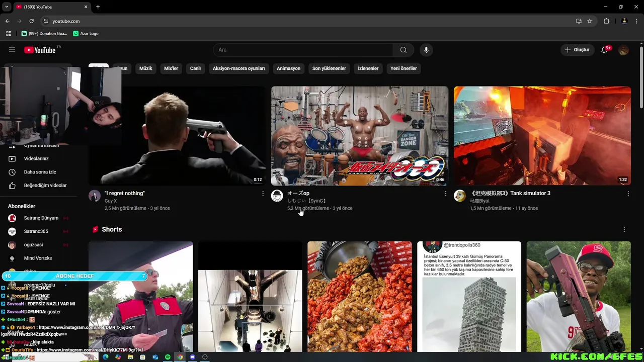The image size is (644, 362).
Task: Click the Guy X channel avatar
Action: point(95,196)
